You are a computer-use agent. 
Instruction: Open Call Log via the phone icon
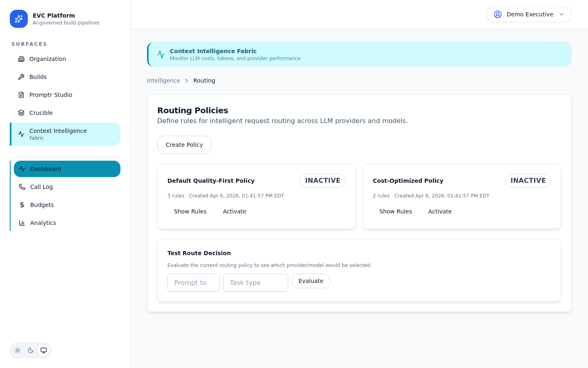pos(22,187)
